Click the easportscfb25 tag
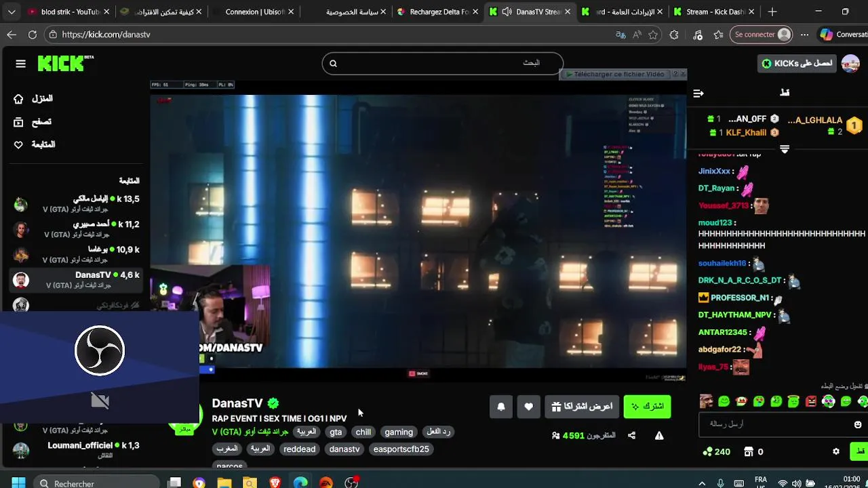The width and height of the screenshot is (868, 488). (x=401, y=449)
